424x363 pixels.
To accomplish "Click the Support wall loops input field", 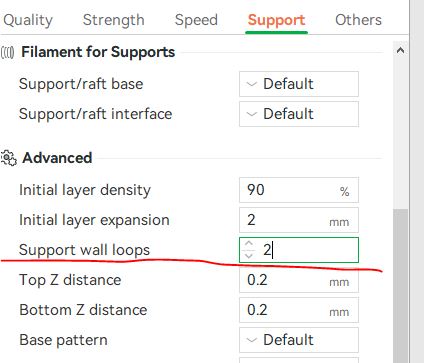I will (x=299, y=250).
